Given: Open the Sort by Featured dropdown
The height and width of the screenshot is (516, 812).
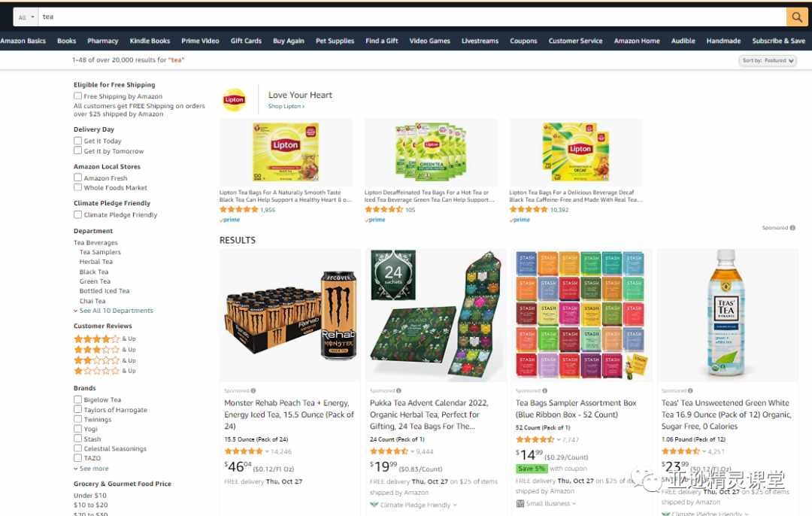Looking at the screenshot, I should coord(768,61).
